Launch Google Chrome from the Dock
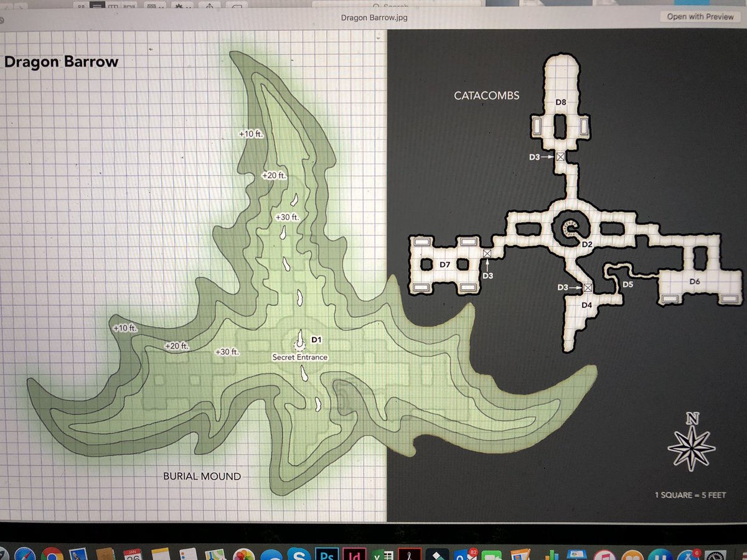 51,553
